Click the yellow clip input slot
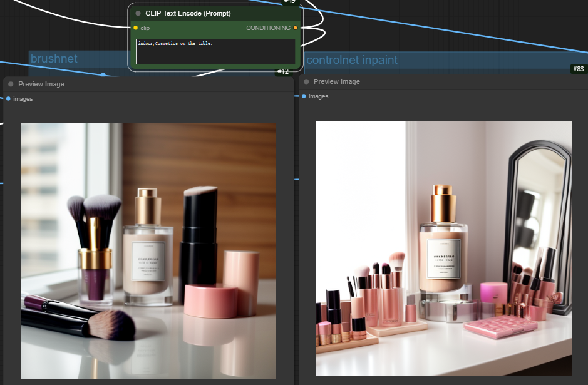 tap(135, 28)
